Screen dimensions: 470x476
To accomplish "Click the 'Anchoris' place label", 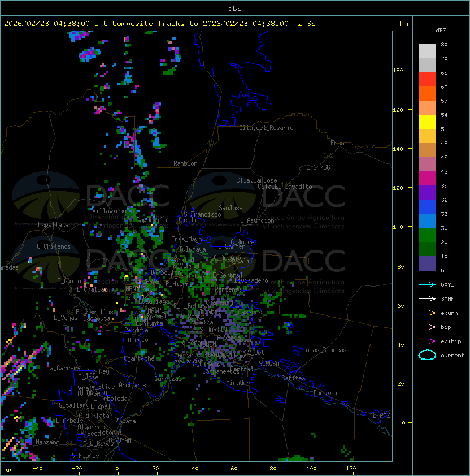I will [x=132, y=385].
